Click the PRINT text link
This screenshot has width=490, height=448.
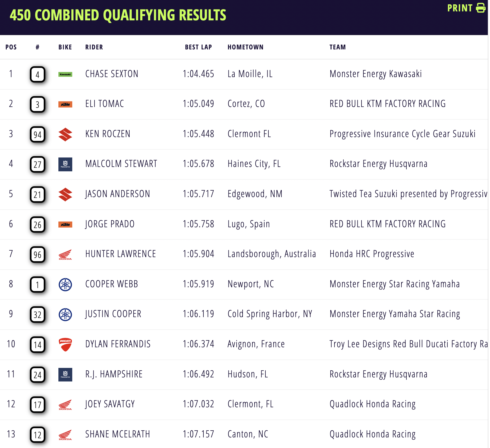pyautogui.click(x=460, y=8)
